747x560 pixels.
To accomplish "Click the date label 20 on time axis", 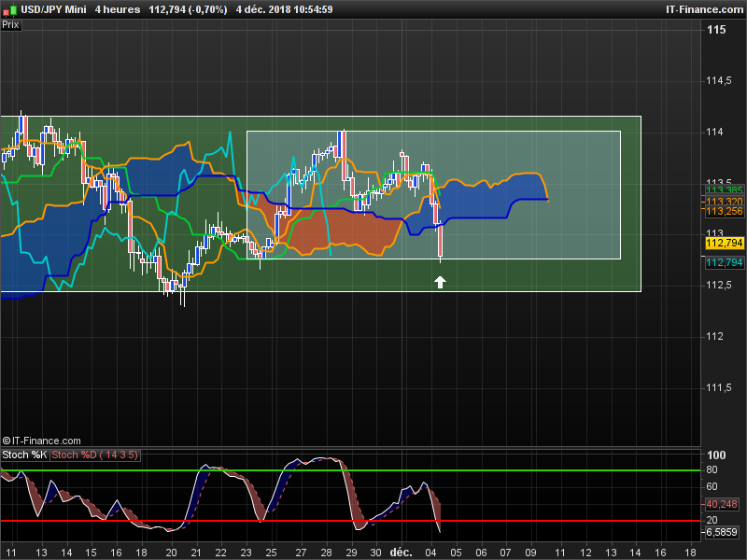I will pyautogui.click(x=171, y=553).
